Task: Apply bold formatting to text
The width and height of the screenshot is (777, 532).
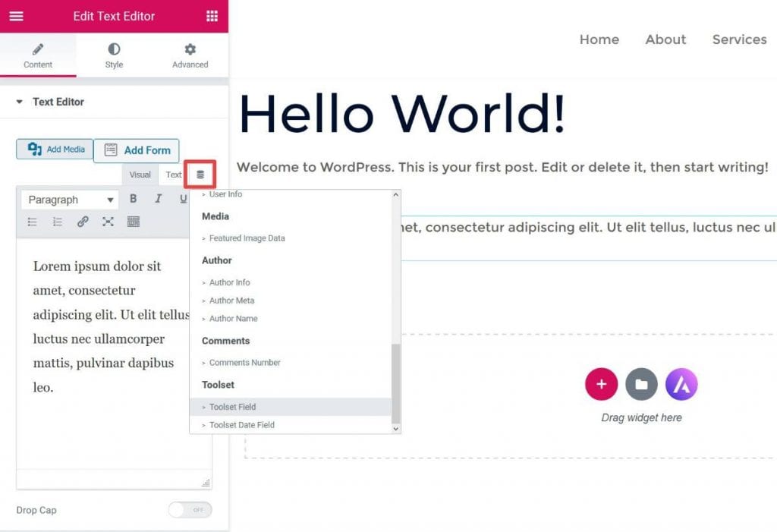Action: click(133, 199)
